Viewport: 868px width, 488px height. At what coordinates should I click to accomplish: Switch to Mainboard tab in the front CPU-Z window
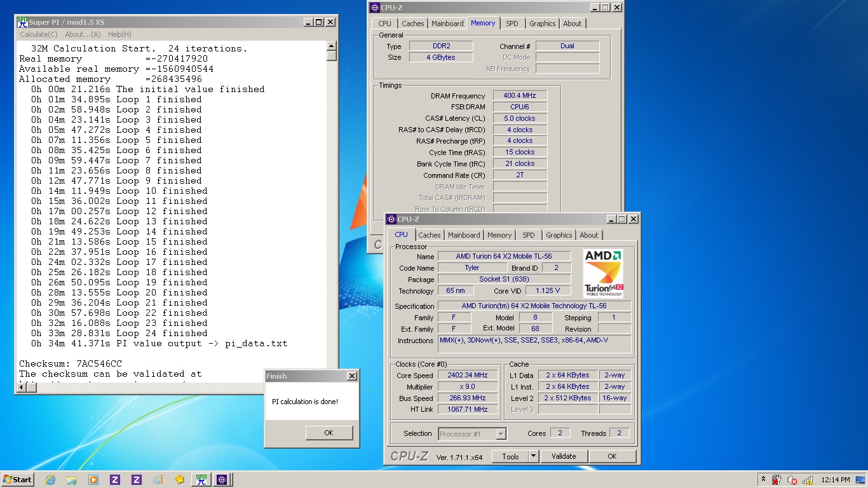tap(464, 235)
